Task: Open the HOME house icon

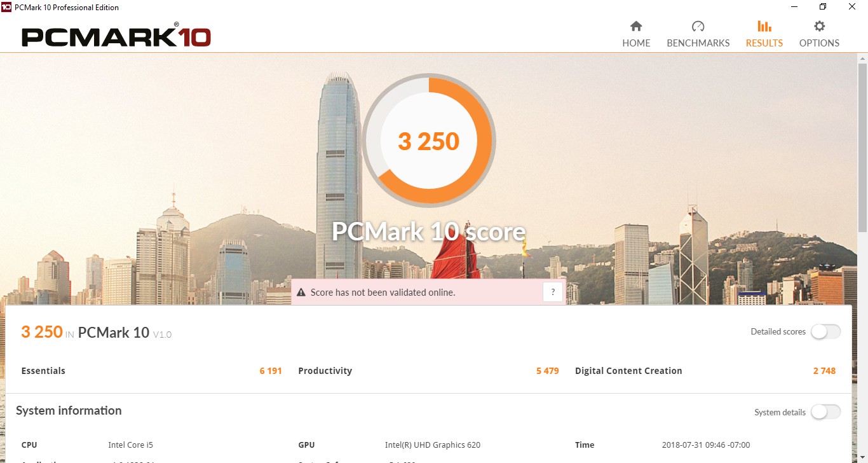Action: (x=636, y=26)
